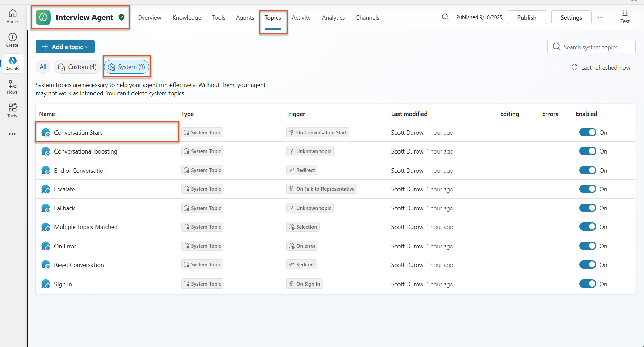Viewport: 644px width, 347px height.
Task: Sort the table by the Name column
Action: 47,114
